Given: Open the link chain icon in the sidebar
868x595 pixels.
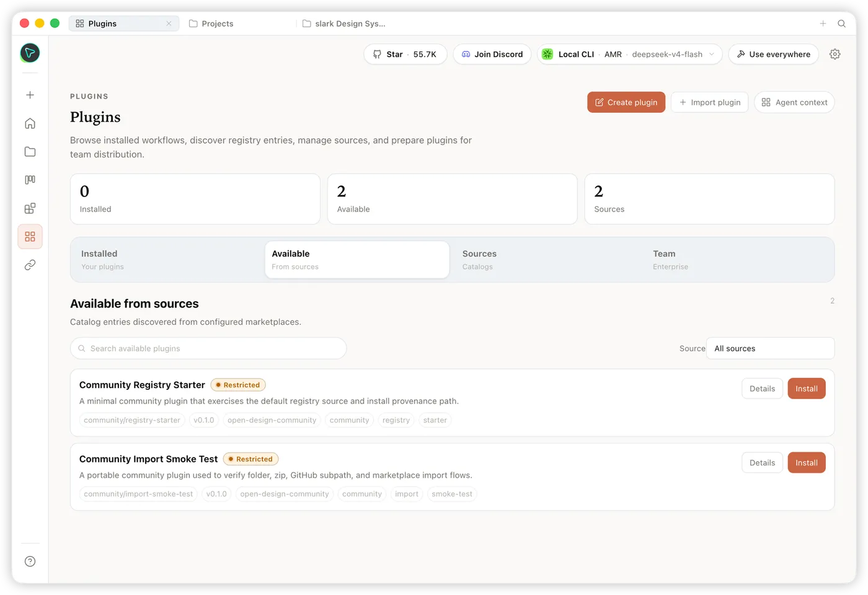Looking at the screenshot, I should [x=30, y=265].
